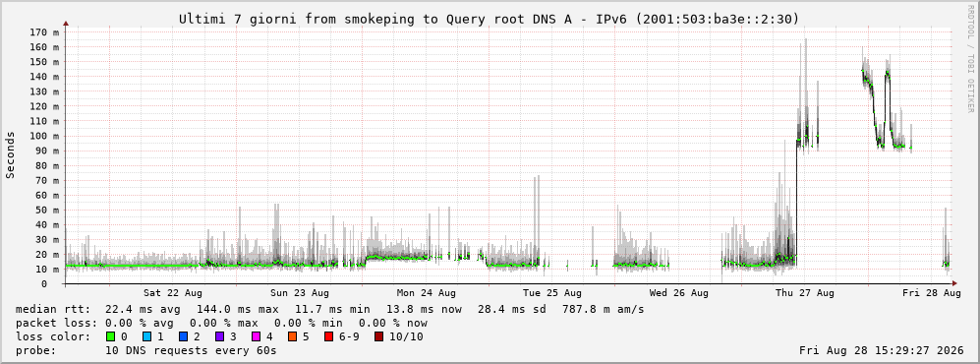Click the graph title text
The image size is (980, 364).
490,20
